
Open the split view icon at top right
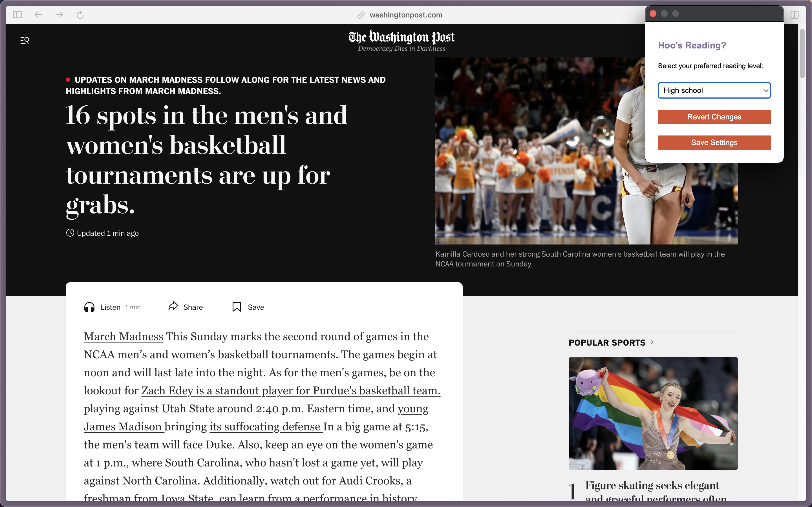(794, 15)
